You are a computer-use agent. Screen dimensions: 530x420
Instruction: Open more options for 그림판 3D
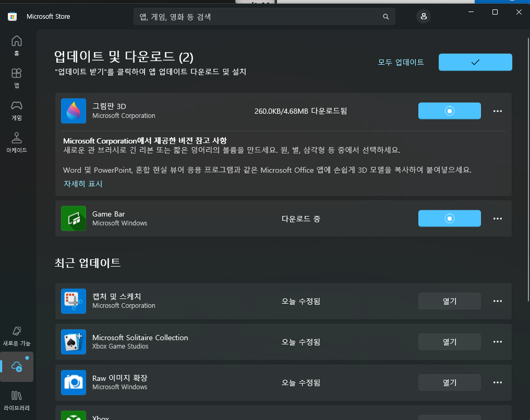[x=498, y=111]
